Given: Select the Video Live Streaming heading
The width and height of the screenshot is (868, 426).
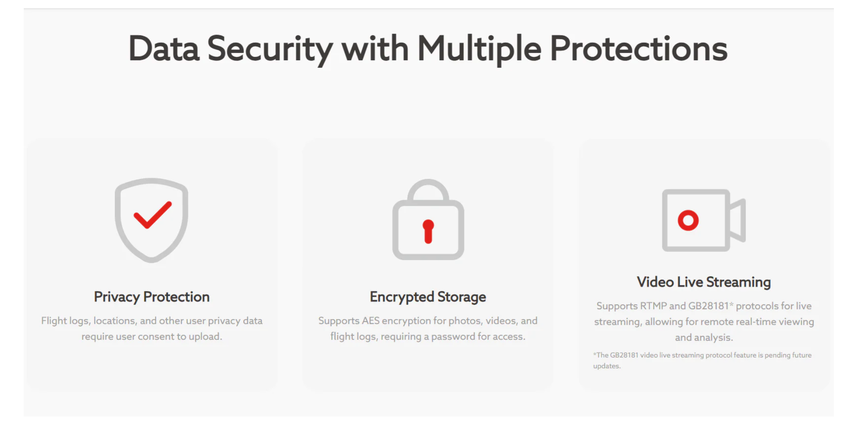Looking at the screenshot, I should 704,282.
